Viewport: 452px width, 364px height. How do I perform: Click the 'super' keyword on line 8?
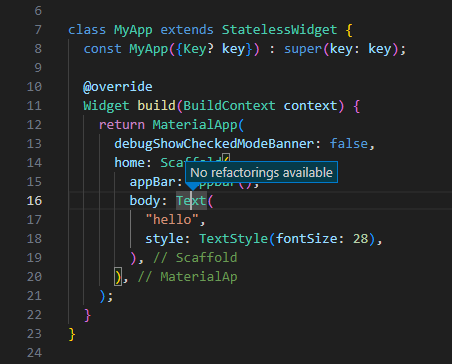tap(303, 49)
